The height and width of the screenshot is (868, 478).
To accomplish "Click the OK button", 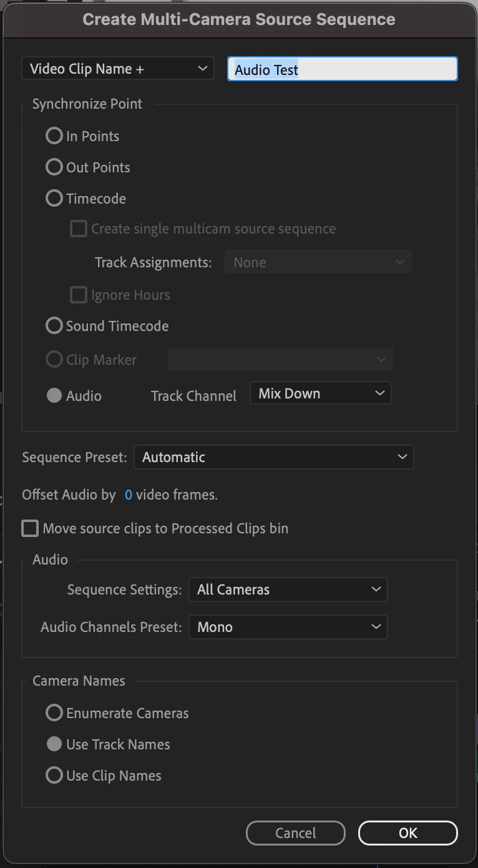I will point(408,833).
